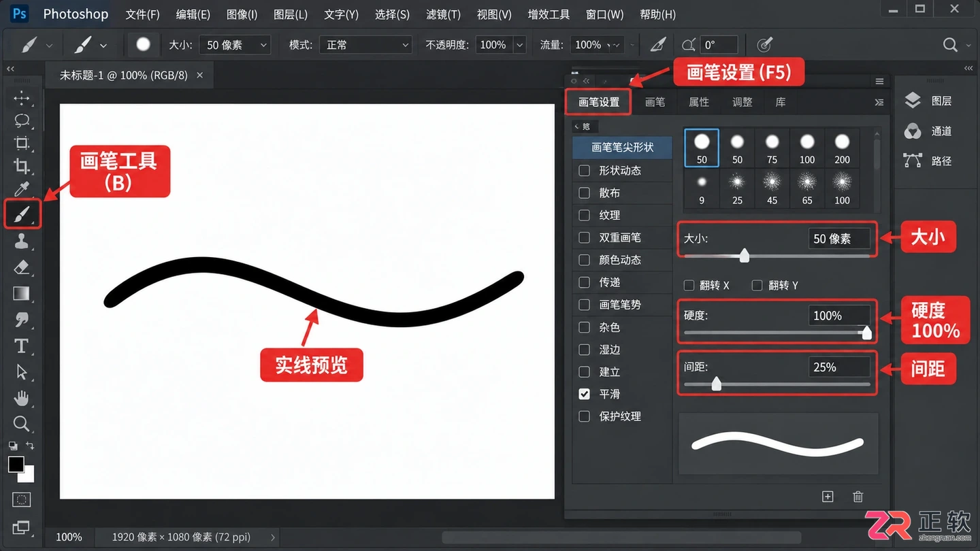
Task: Enable 传递 checkbox
Action: pyautogui.click(x=584, y=282)
